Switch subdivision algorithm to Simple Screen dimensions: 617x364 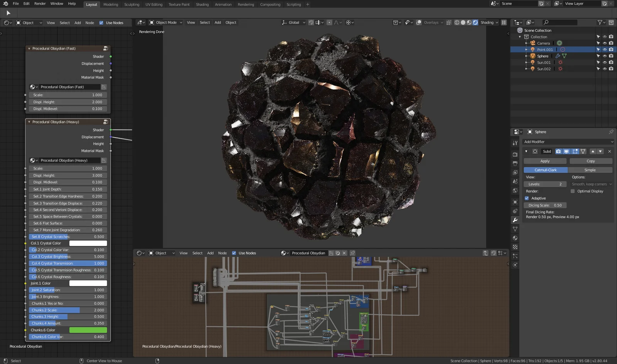590,170
